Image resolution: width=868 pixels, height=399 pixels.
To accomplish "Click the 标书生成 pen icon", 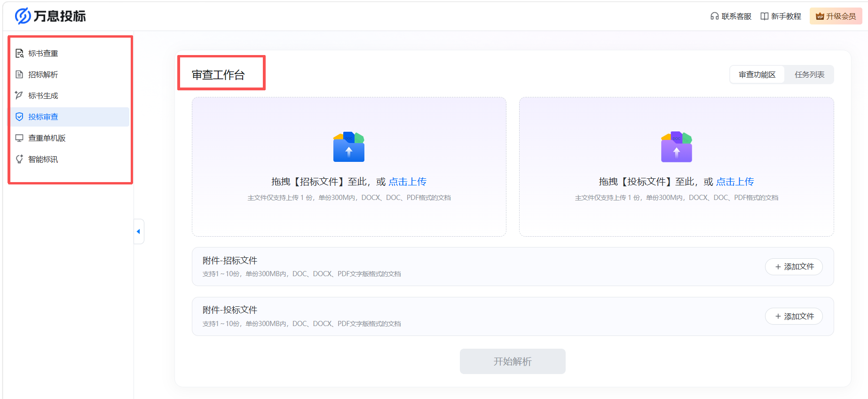I will click(19, 96).
